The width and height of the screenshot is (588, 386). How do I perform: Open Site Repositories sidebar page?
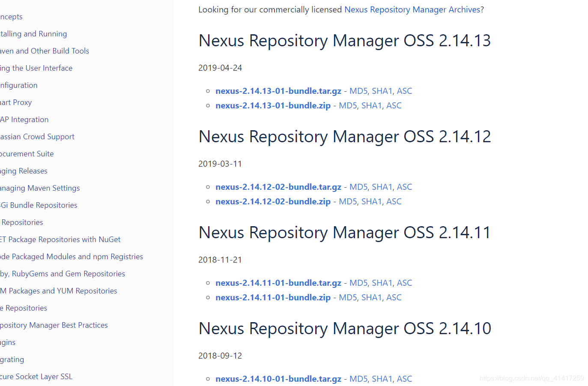[24, 308]
